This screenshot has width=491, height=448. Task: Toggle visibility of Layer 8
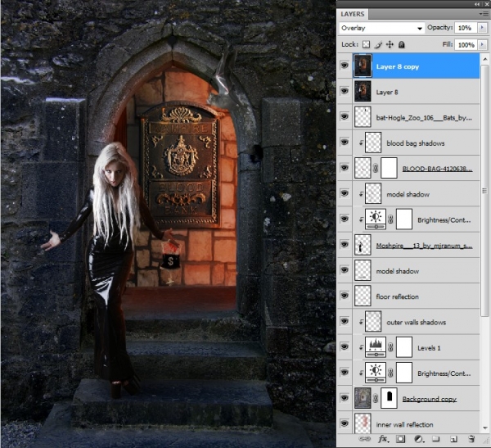click(x=345, y=91)
